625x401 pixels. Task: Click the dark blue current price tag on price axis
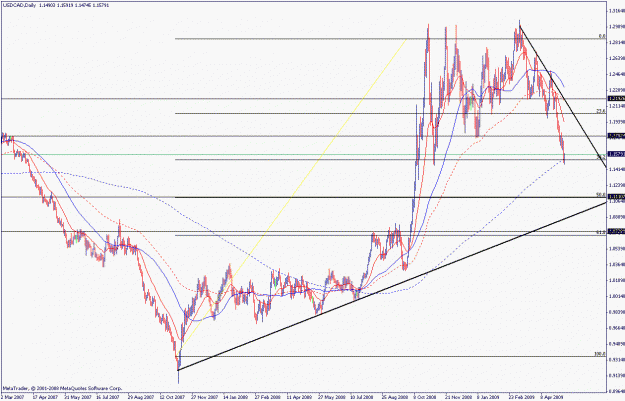(616, 154)
